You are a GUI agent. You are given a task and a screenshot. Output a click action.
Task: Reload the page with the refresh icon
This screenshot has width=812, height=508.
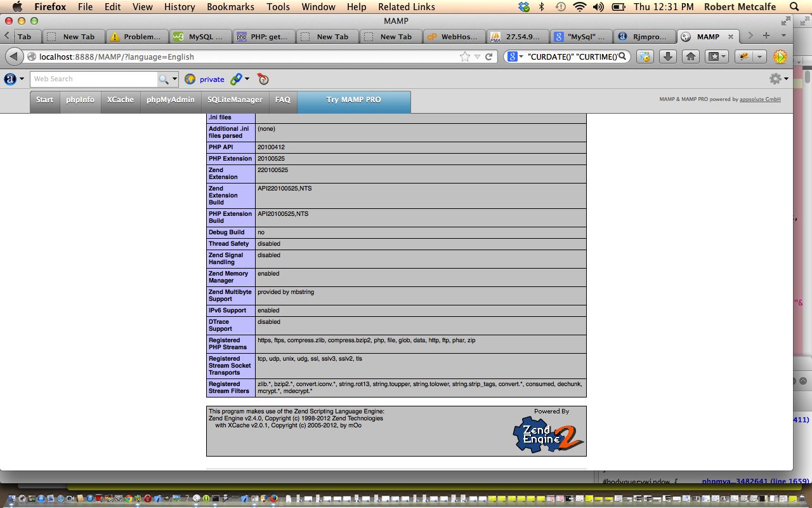point(488,57)
